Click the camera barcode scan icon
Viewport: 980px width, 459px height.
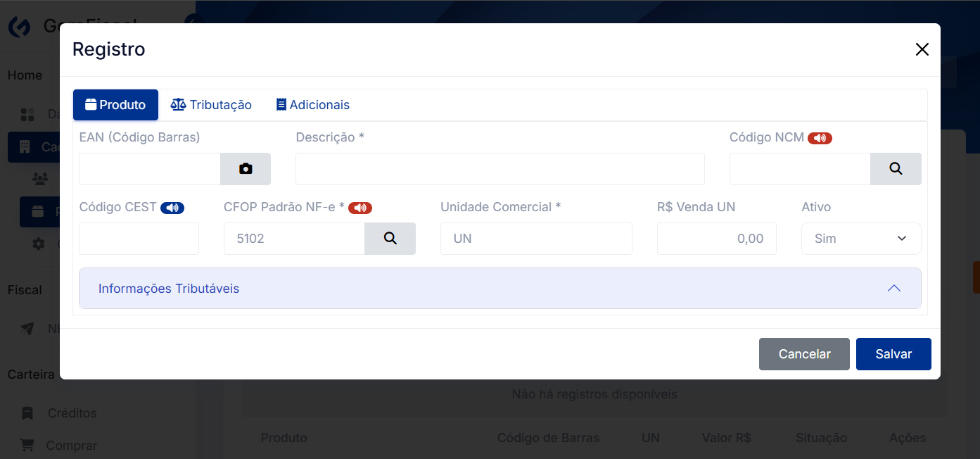(x=245, y=169)
